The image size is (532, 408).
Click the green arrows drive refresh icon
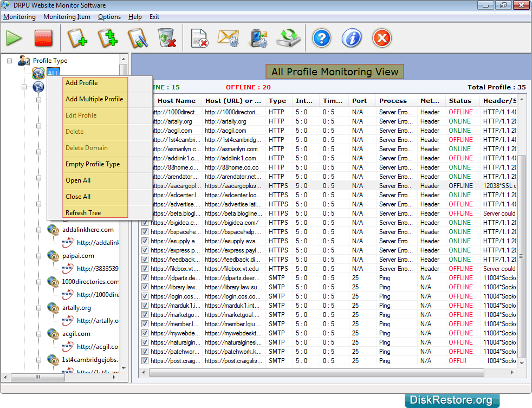click(x=289, y=38)
